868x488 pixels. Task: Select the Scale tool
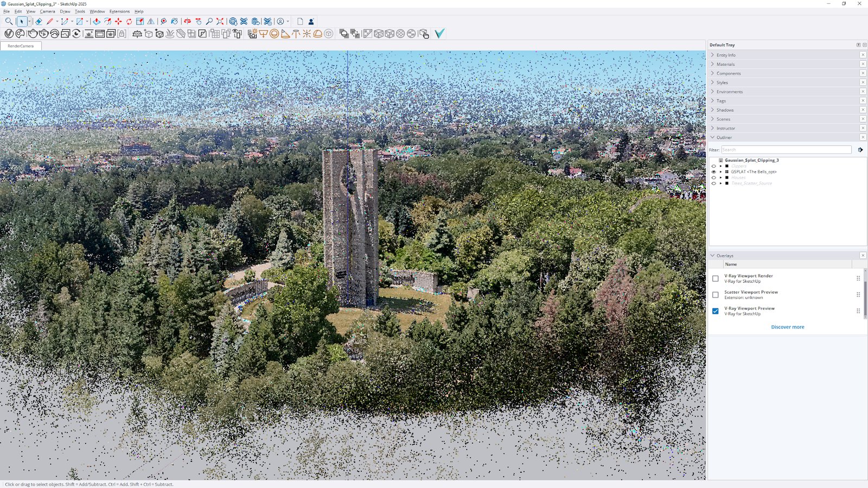[x=140, y=22]
